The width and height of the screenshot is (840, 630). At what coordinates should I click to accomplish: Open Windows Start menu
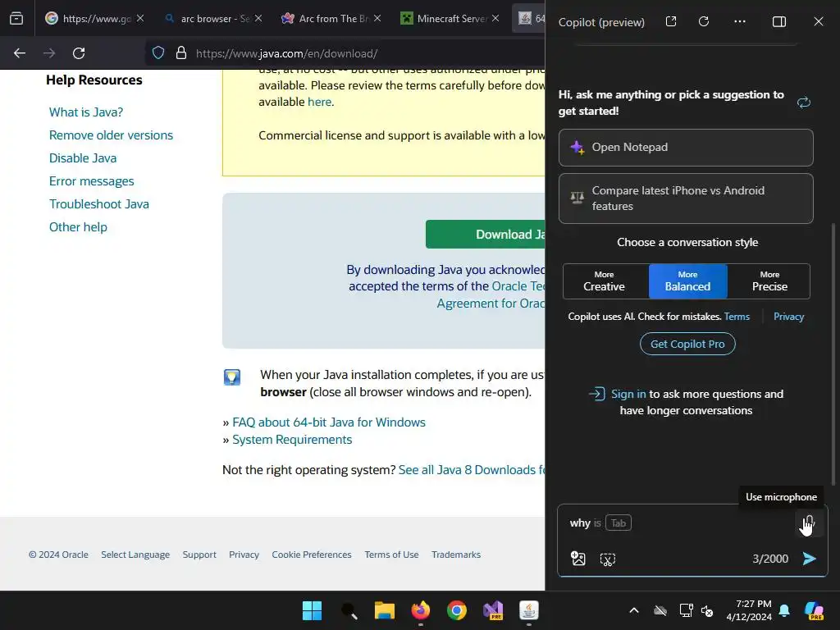(x=312, y=610)
